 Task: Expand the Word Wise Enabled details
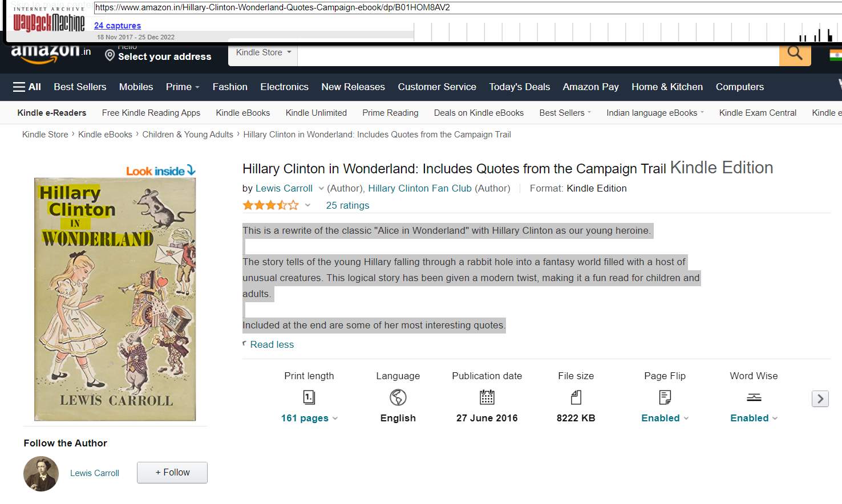point(754,418)
